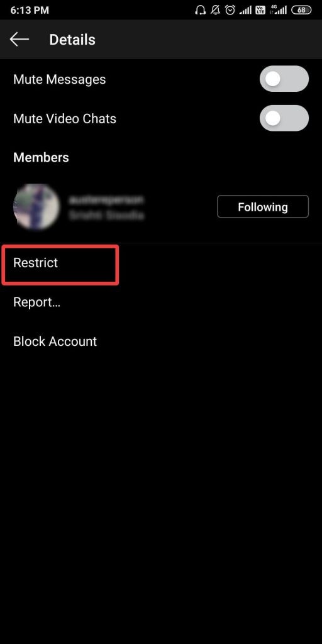This screenshot has width=322, height=644.
Task: Tap the blurred member username
Action: 106,199
